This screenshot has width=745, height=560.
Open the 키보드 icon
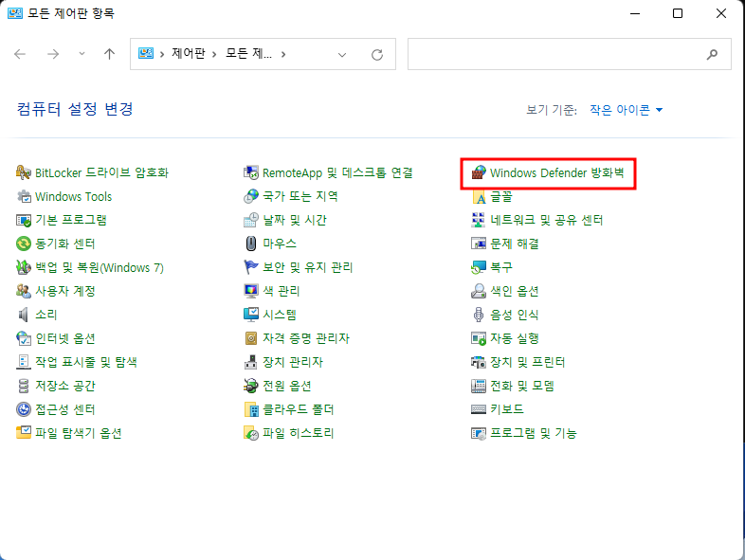tap(479, 409)
